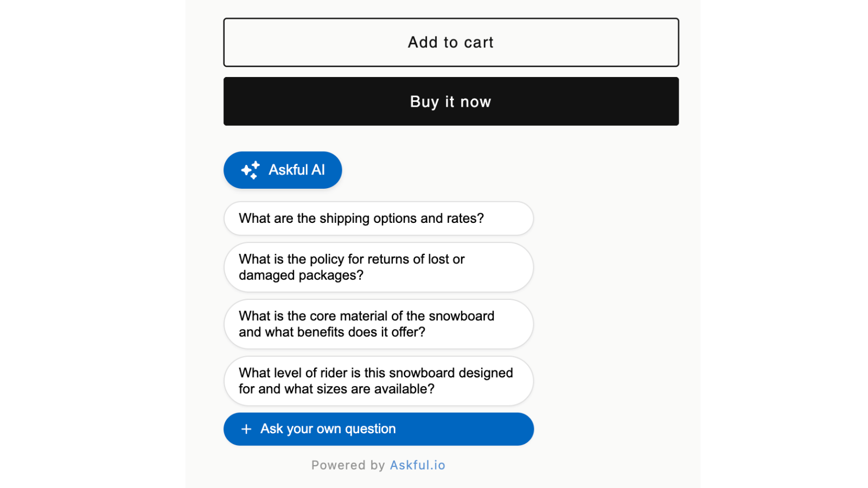Click the plus icon beside Ask your own question
The image size is (868, 488).
pyautogui.click(x=246, y=429)
